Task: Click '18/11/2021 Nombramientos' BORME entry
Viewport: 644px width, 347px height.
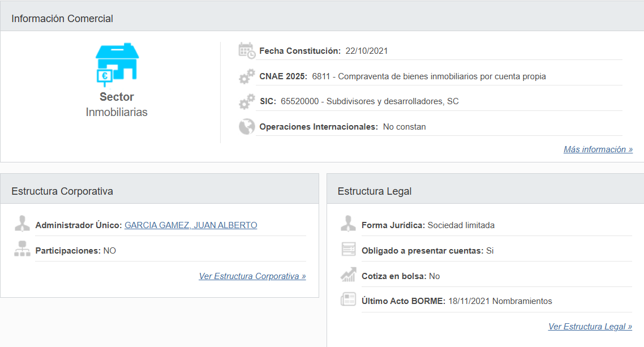Action: (x=500, y=301)
